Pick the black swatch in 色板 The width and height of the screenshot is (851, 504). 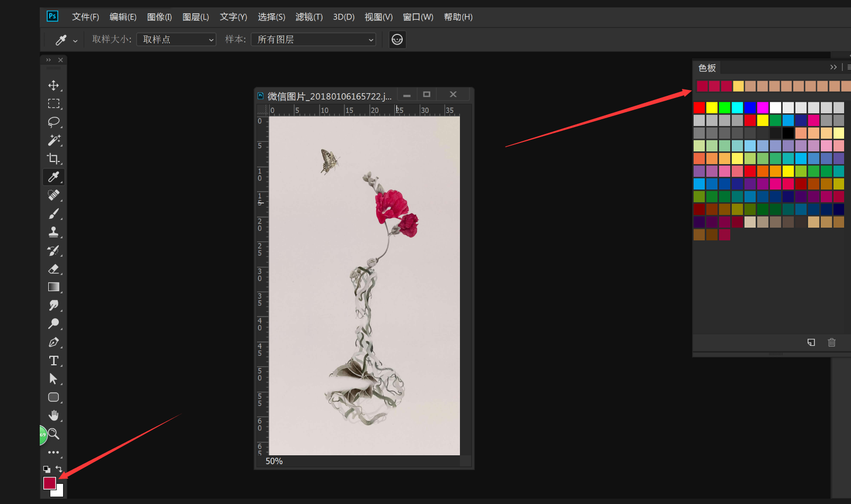(x=788, y=133)
